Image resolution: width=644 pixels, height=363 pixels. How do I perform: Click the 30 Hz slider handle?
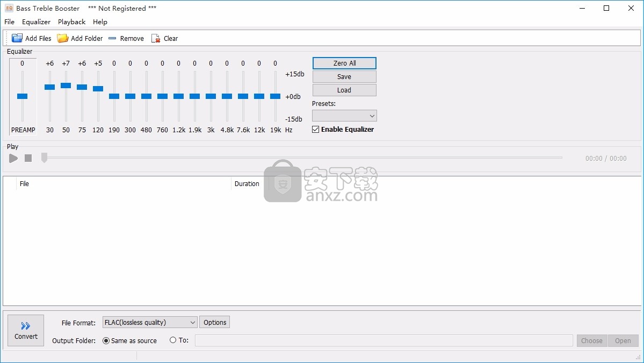(x=50, y=87)
